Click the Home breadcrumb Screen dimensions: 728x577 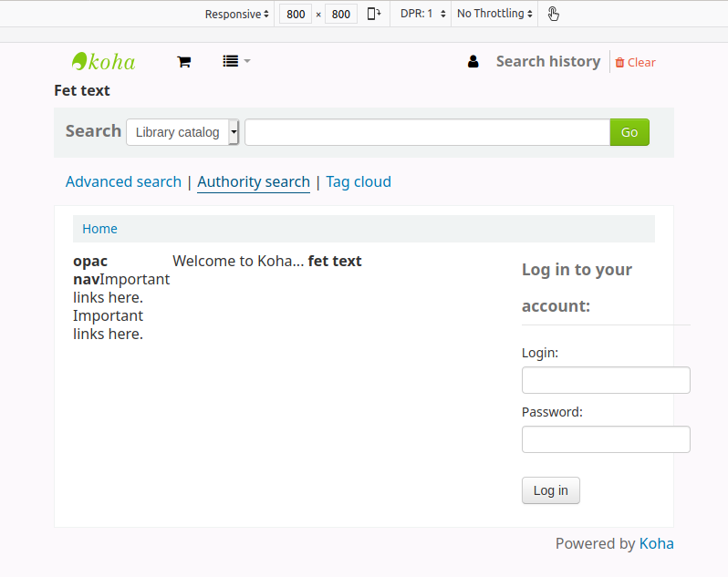tap(99, 229)
